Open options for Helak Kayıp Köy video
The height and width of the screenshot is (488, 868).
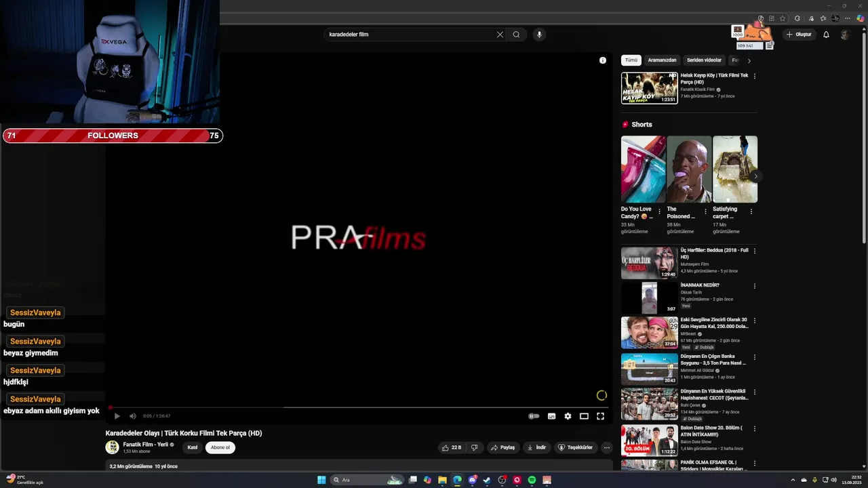click(755, 76)
